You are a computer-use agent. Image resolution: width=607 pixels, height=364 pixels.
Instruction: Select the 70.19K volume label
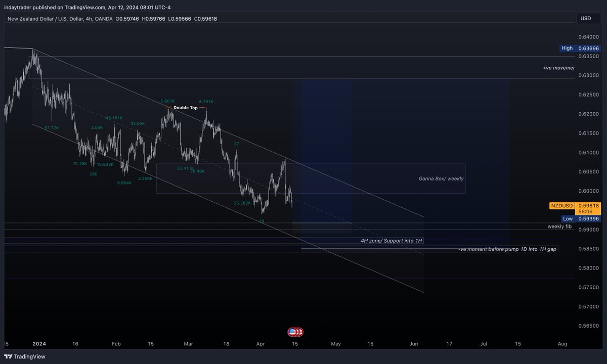[x=79, y=163]
